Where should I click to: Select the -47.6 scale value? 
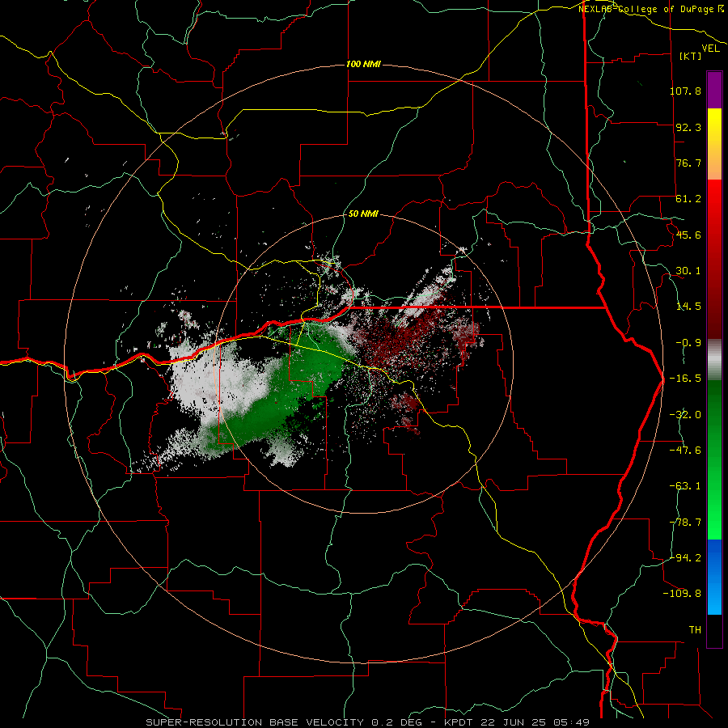pyautogui.click(x=685, y=451)
